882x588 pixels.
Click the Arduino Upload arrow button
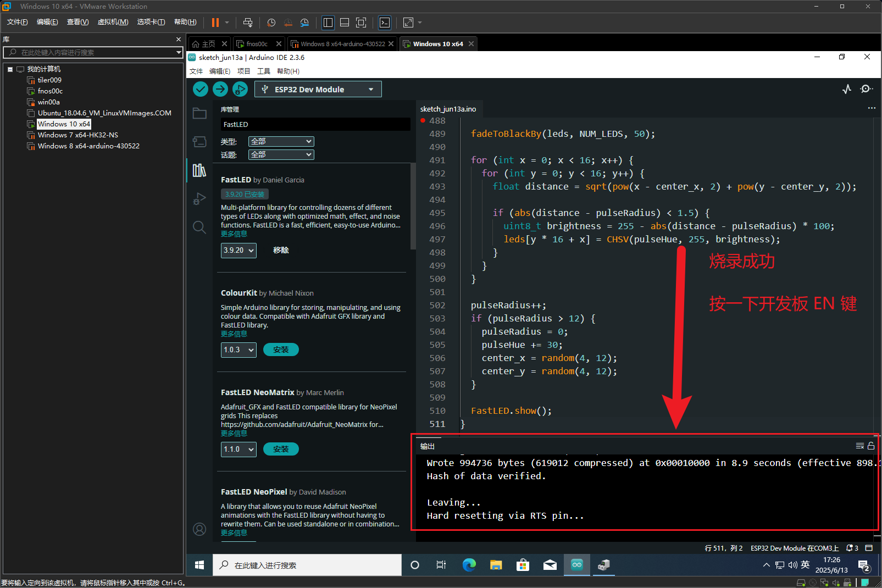pyautogui.click(x=220, y=89)
